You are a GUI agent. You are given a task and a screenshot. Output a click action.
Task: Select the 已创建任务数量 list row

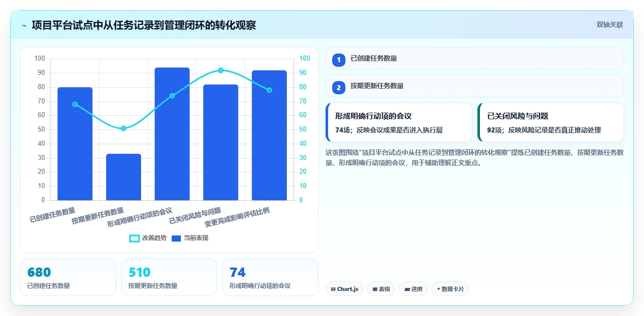(x=474, y=58)
